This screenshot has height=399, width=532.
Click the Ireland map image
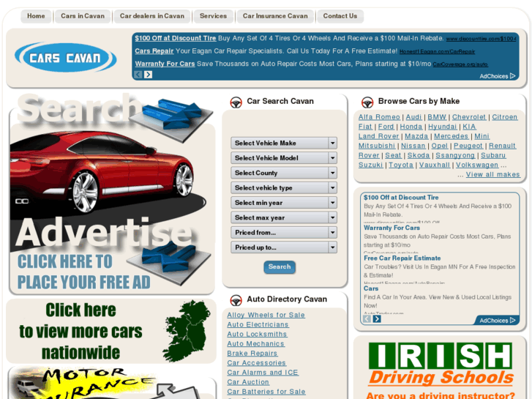pyautogui.click(x=187, y=331)
